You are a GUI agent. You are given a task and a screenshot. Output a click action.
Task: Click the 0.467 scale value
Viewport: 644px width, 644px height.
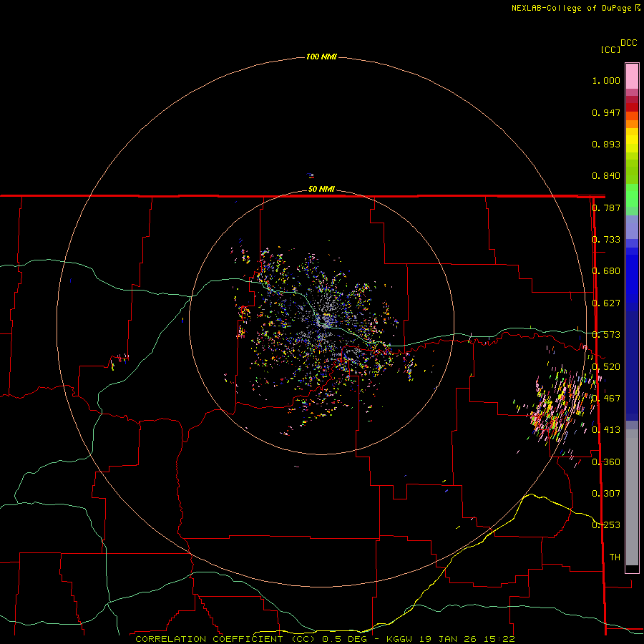[x=606, y=399]
